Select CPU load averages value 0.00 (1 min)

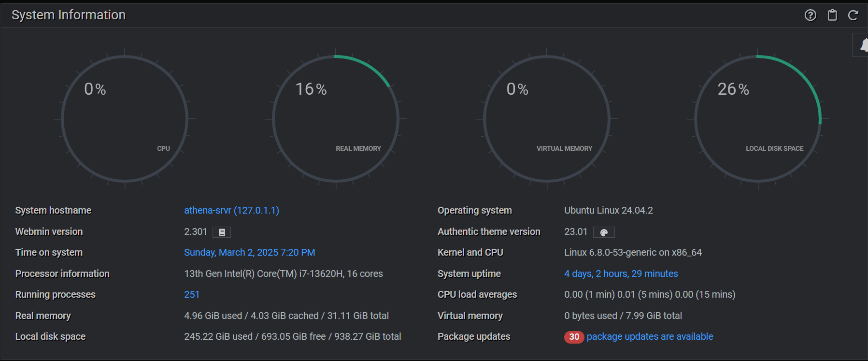pos(650,294)
